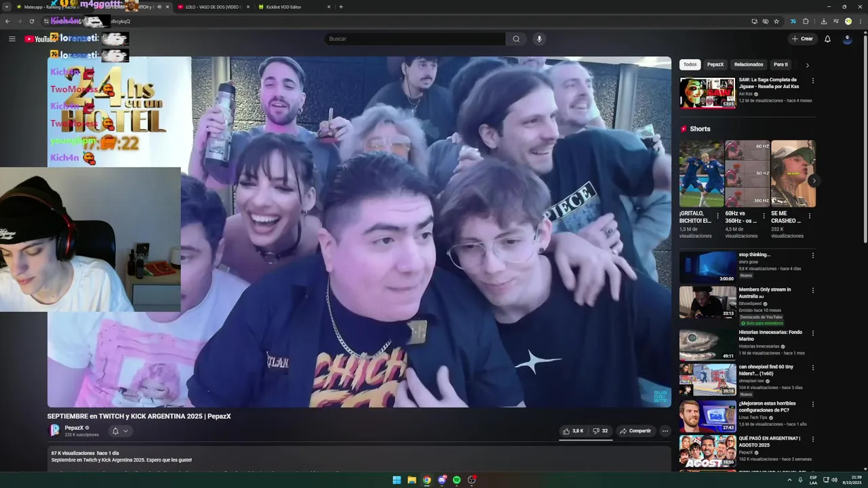Toggle notification bell for PepazX subscription

point(115,431)
